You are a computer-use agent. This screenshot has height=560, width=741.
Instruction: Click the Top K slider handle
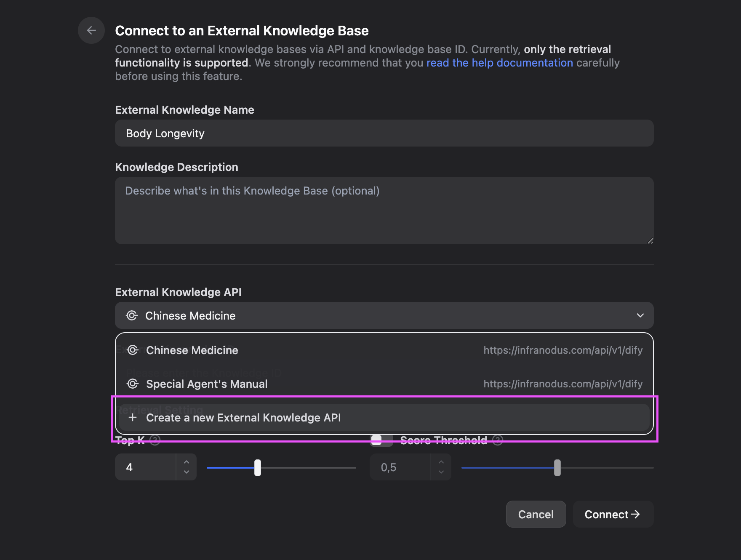(258, 468)
